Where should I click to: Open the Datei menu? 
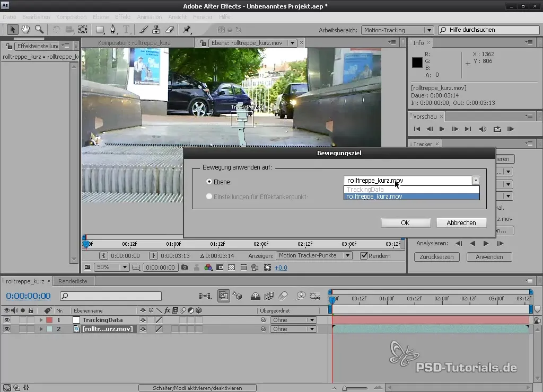[10, 17]
